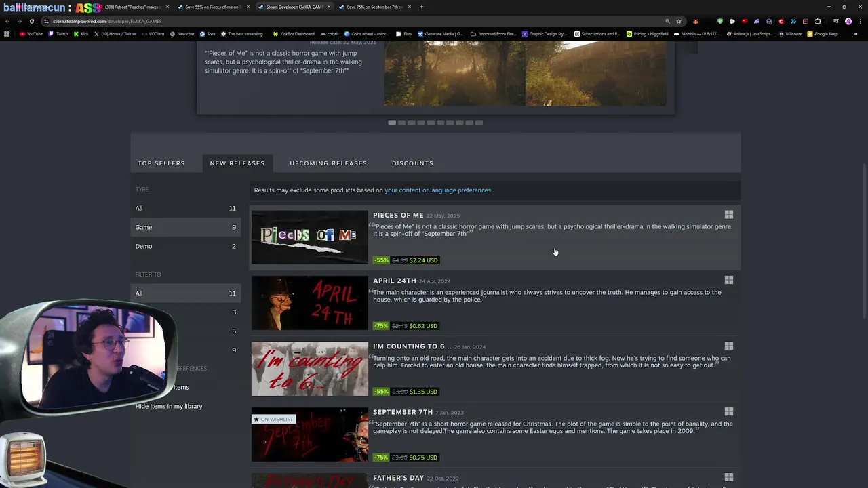This screenshot has height=488, width=868.
Task: Click the $2.24 USD price on Pieces of Me
Action: point(423,260)
